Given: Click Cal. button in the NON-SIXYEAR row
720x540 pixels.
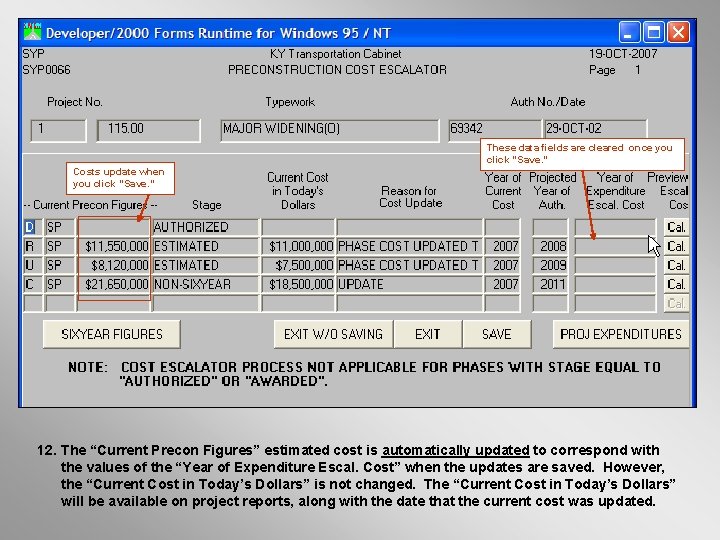Looking at the screenshot, I should tap(676, 285).
